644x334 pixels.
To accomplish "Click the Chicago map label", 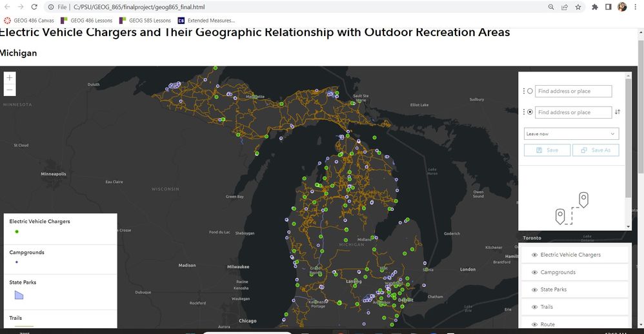I will click(x=248, y=321).
